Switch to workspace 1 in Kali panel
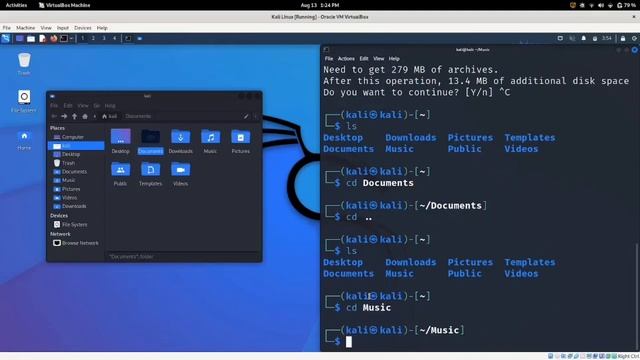The image size is (640, 360). pyautogui.click(x=82, y=38)
